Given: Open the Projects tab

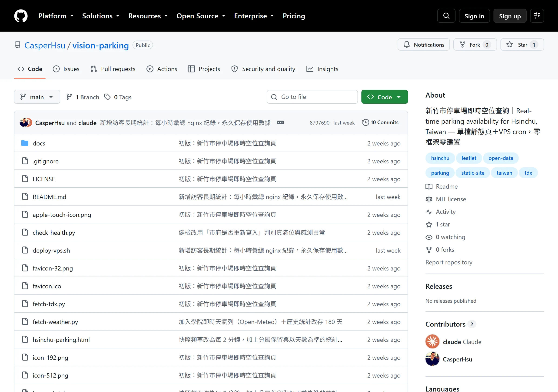Looking at the screenshot, I should point(204,69).
